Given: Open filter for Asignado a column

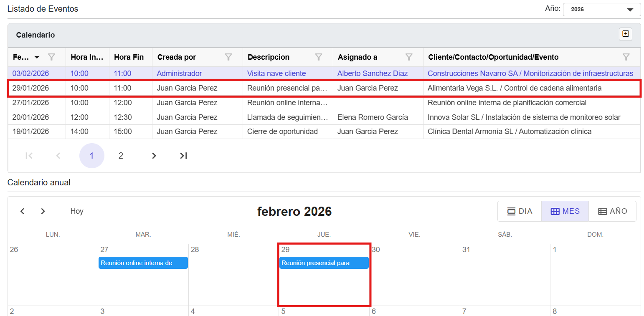Looking at the screenshot, I should (x=409, y=57).
